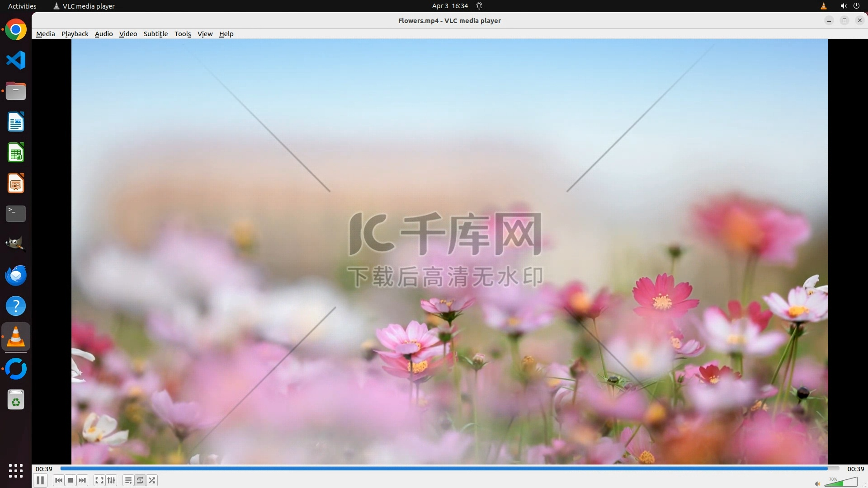Image resolution: width=868 pixels, height=488 pixels.
Task: Toggle fullscreen video mode
Action: click(99, 480)
